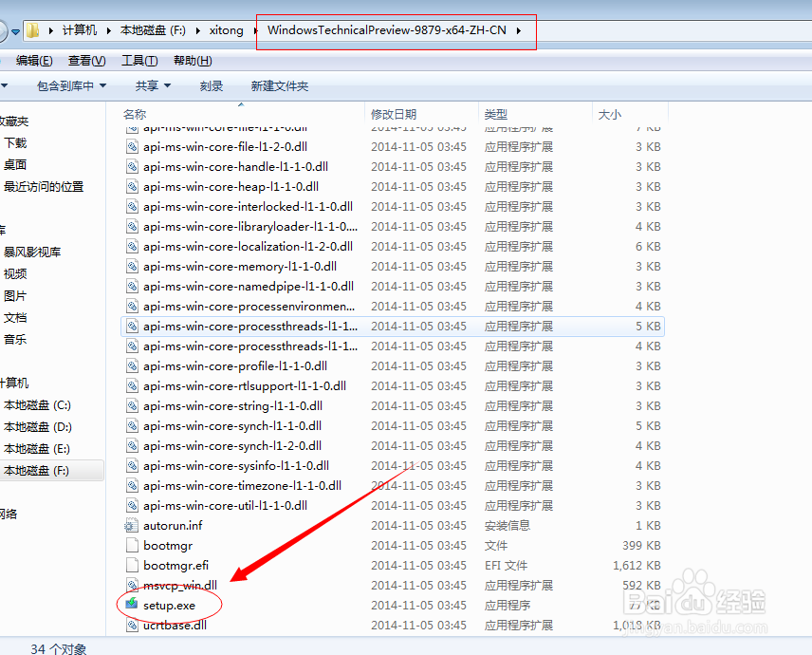Click the autorun.inf file icon
Screen dimensions: 812x655
[132, 526]
